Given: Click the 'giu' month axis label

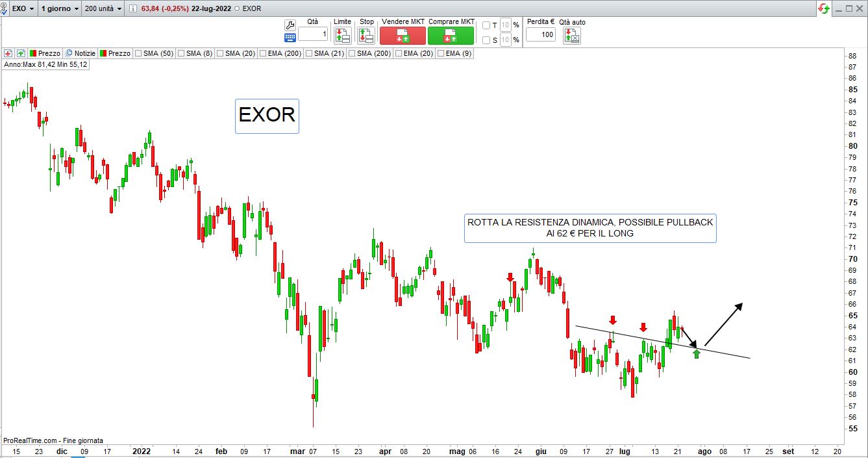Looking at the screenshot, I should [540, 451].
